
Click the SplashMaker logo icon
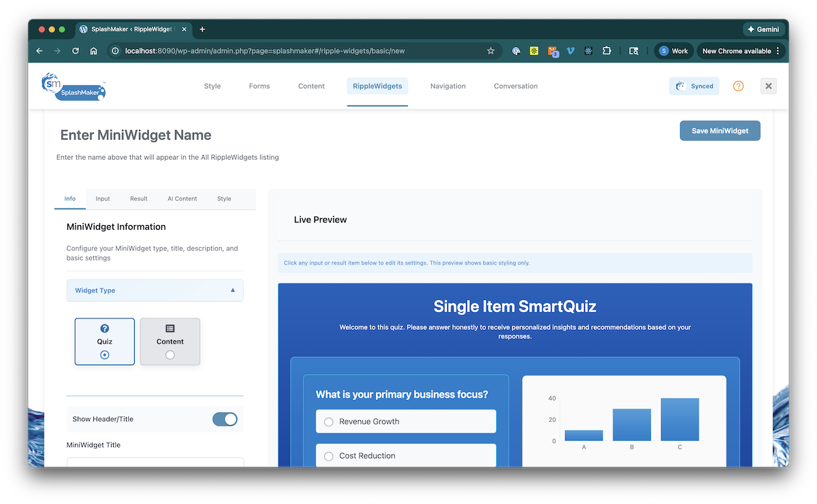(74, 86)
